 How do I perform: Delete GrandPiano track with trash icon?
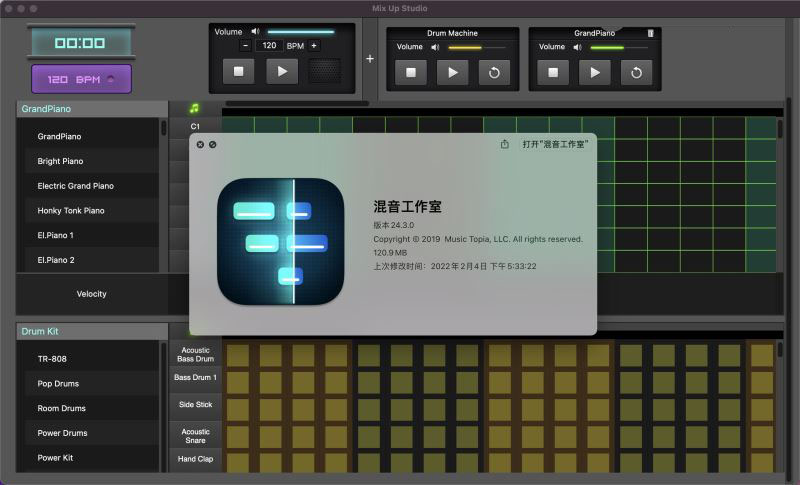coord(651,33)
